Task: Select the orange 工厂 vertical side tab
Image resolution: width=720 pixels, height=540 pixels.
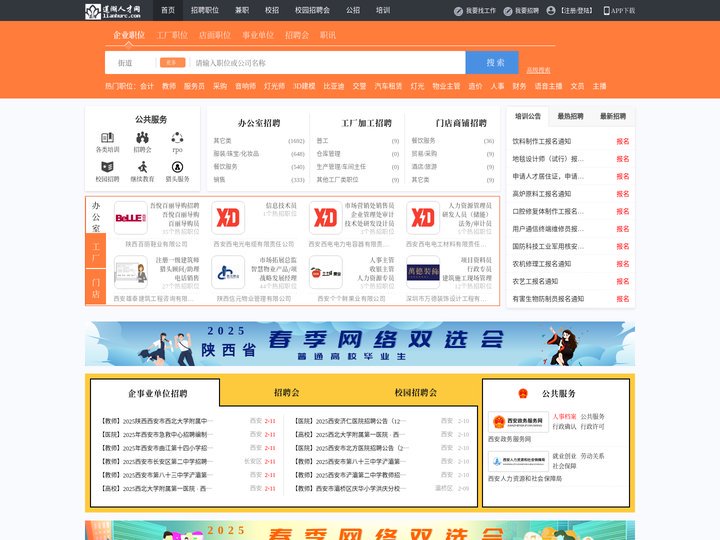Action: pyautogui.click(x=96, y=251)
